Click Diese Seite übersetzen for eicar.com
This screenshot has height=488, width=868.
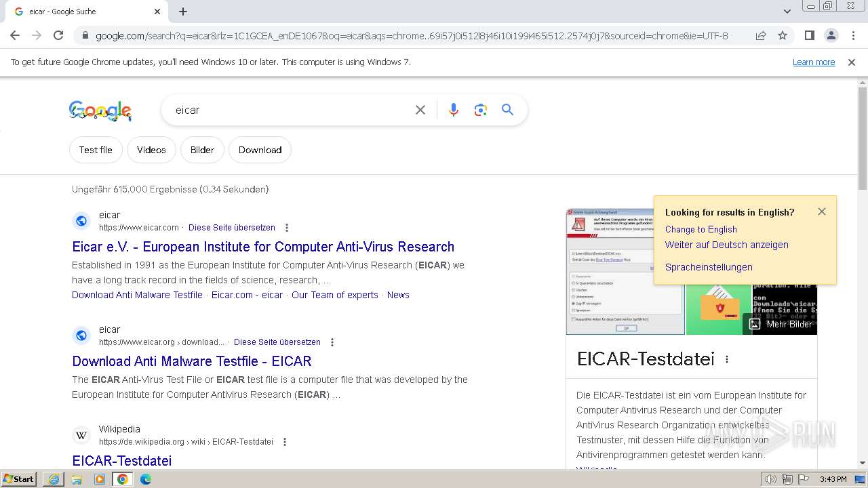[x=232, y=228]
